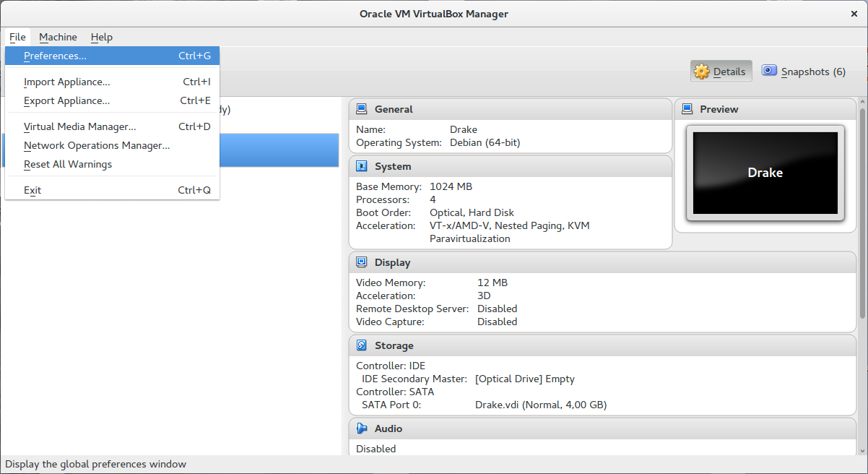Click the Controller: IDE line
Screen dimensions: 868x474
(x=391, y=366)
